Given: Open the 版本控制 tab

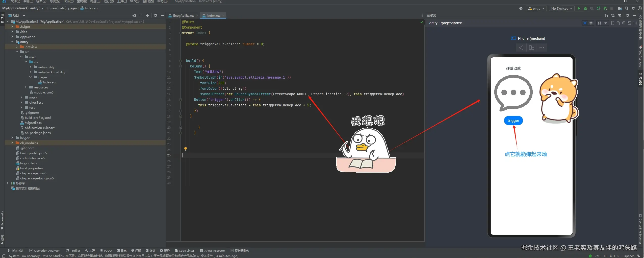Looking at the screenshot, I should coord(15,251).
